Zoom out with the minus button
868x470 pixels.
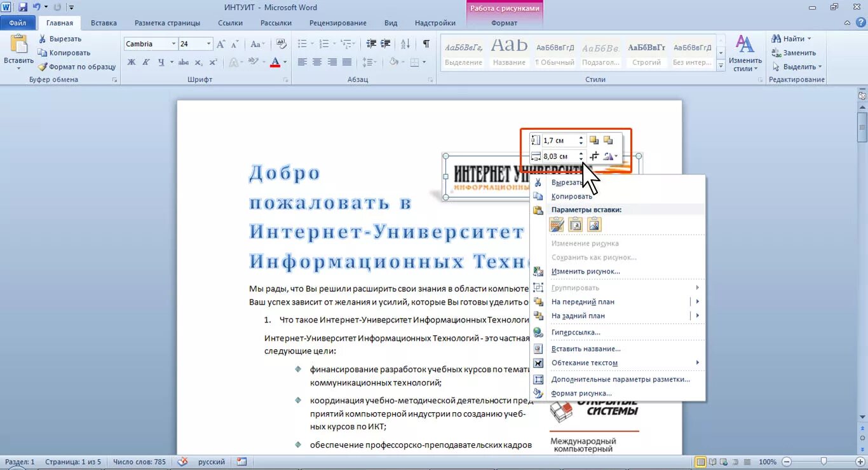click(787, 462)
